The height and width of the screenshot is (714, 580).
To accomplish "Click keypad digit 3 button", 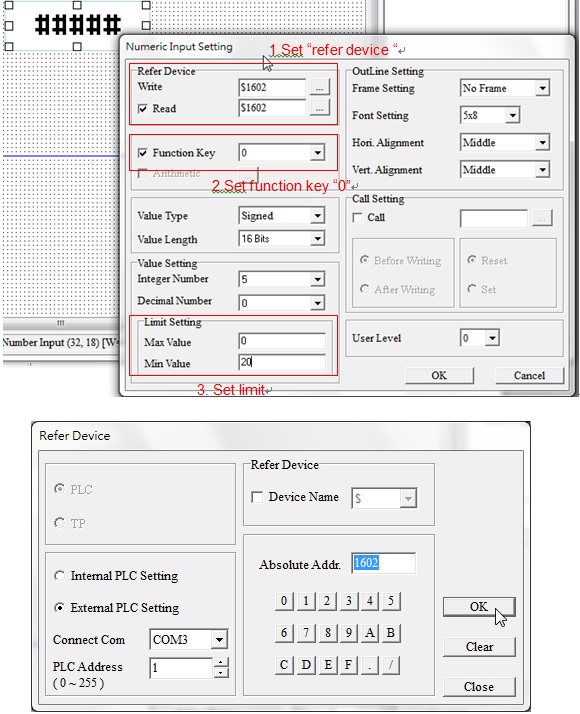I will (x=348, y=601).
